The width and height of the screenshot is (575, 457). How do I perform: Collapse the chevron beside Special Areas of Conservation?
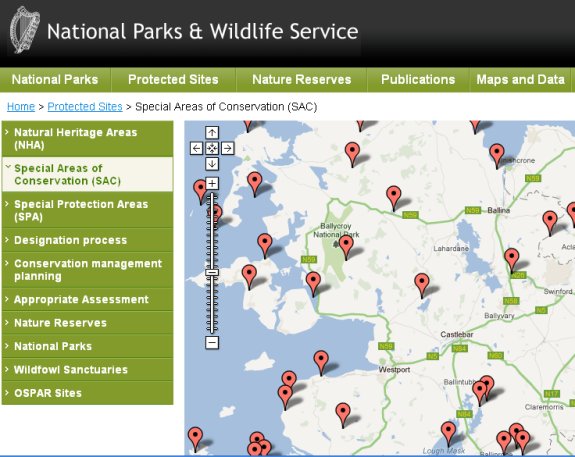pyautogui.click(x=8, y=167)
